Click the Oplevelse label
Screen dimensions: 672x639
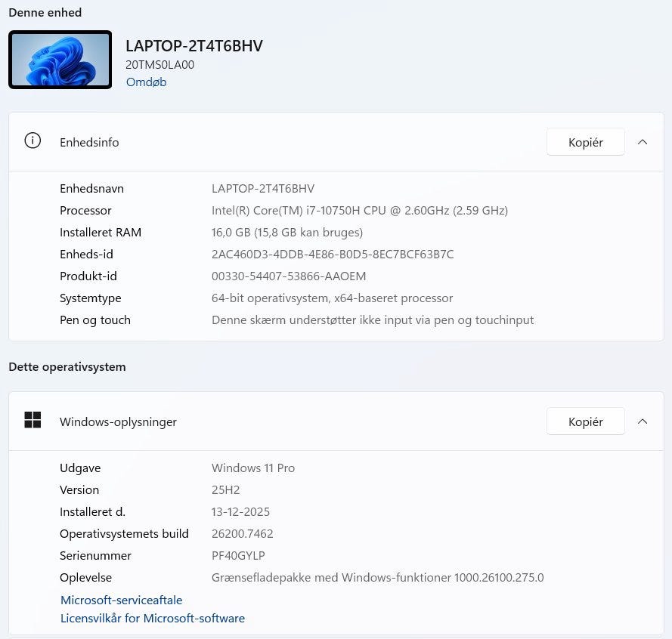[x=85, y=577]
